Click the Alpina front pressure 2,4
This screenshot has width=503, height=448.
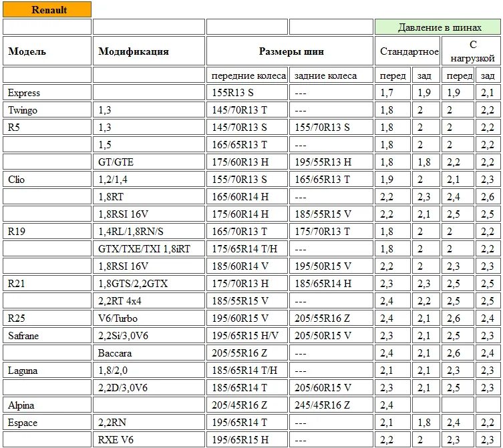(x=393, y=405)
